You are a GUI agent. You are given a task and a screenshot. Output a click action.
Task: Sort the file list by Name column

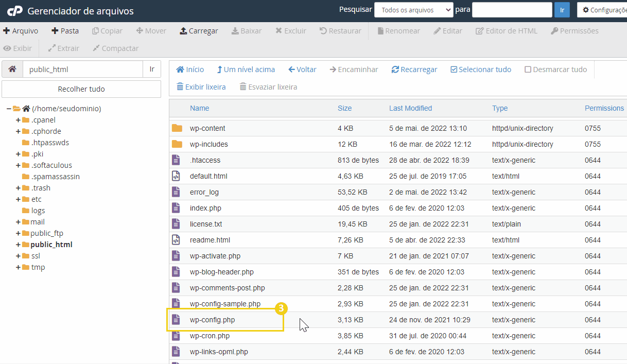click(200, 108)
